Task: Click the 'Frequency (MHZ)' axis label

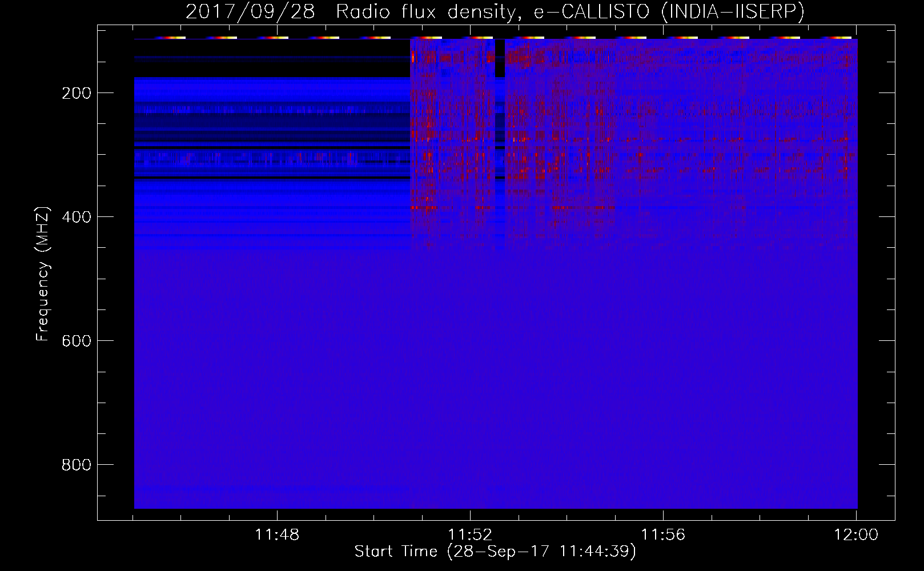Action: pyautogui.click(x=43, y=274)
